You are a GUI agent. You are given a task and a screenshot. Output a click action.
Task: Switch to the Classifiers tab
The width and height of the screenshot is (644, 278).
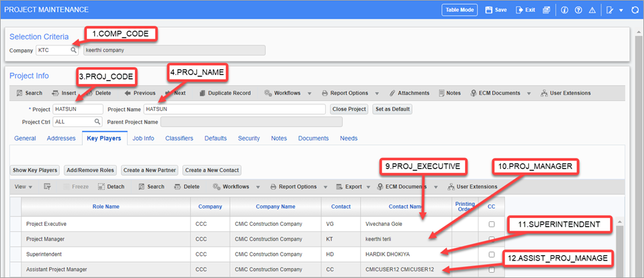tap(179, 138)
